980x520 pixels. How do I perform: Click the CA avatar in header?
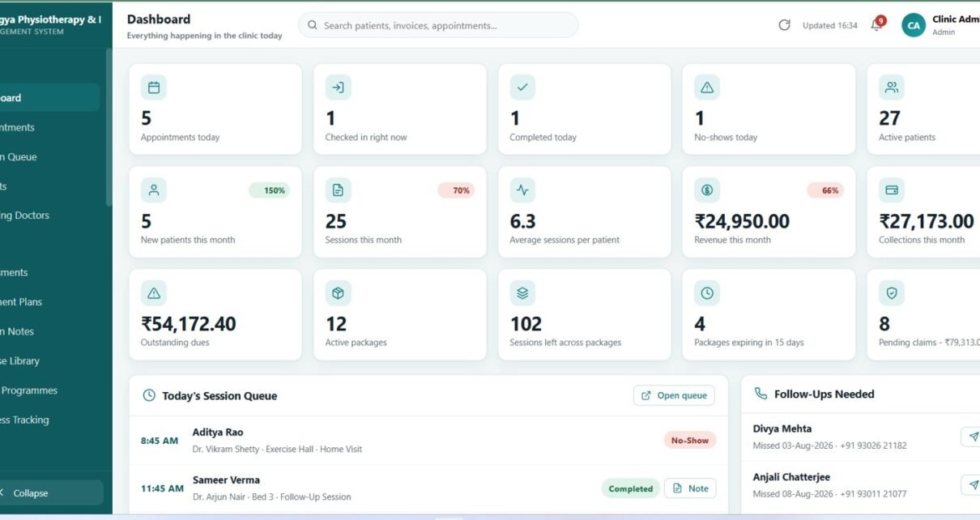coord(914,25)
